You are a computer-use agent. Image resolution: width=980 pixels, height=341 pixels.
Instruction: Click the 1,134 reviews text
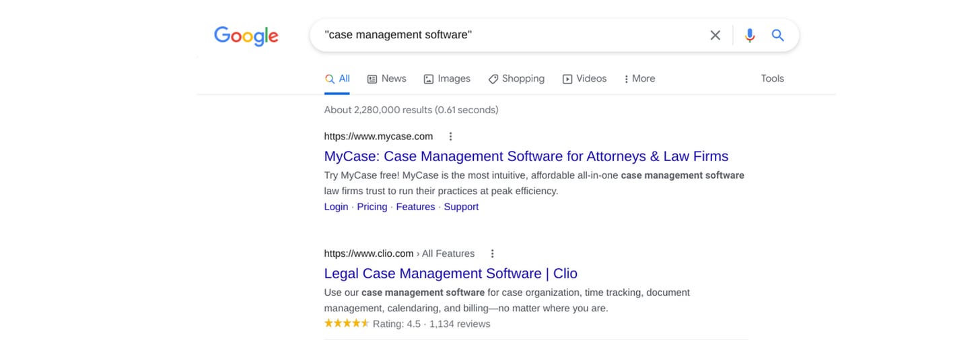tap(460, 324)
